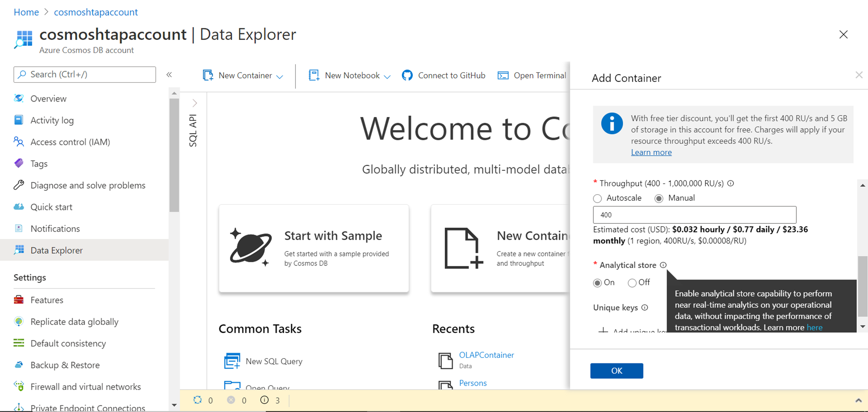Open Terminal from the toolbar icon
Screen dimensions: 868x412
pos(503,75)
